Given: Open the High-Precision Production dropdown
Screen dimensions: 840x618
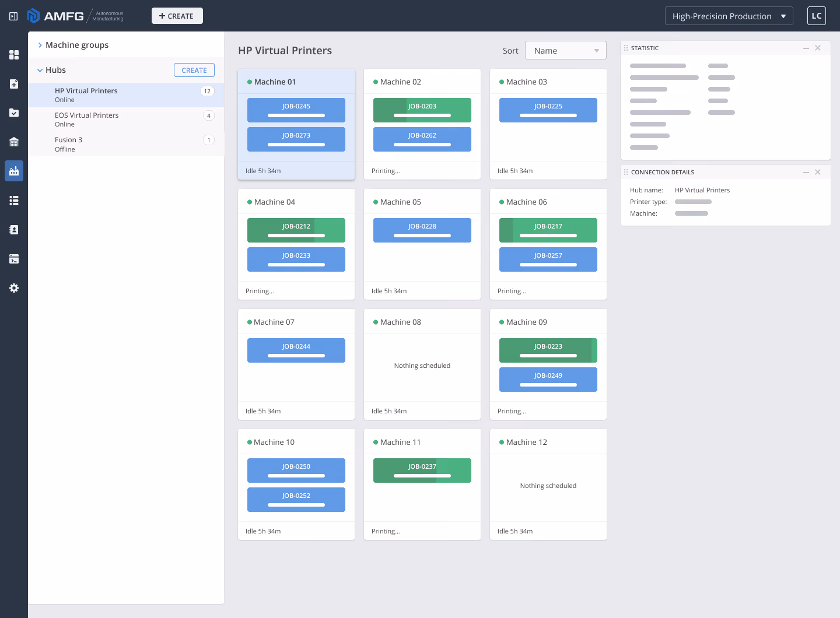Looking at the screenshot, I should (x=729, y=16).
